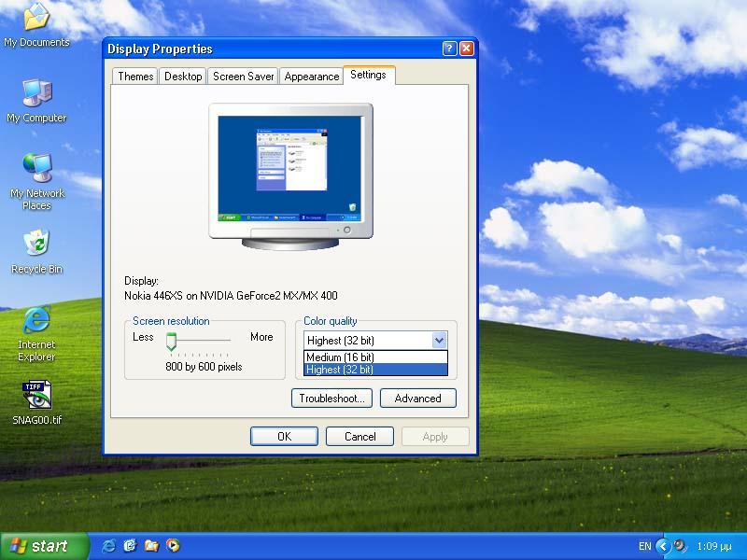Confirm with the OK button
This screenshot has width=747, height=560.
tap(284, 436)
